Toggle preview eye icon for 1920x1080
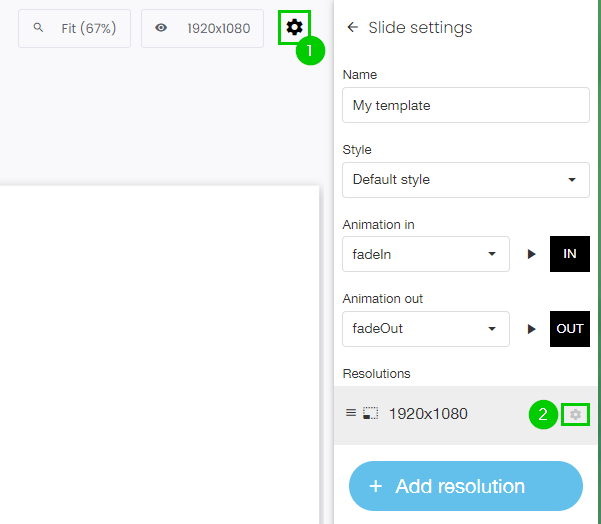Screen dimensions: 601x524 point(161,28)
